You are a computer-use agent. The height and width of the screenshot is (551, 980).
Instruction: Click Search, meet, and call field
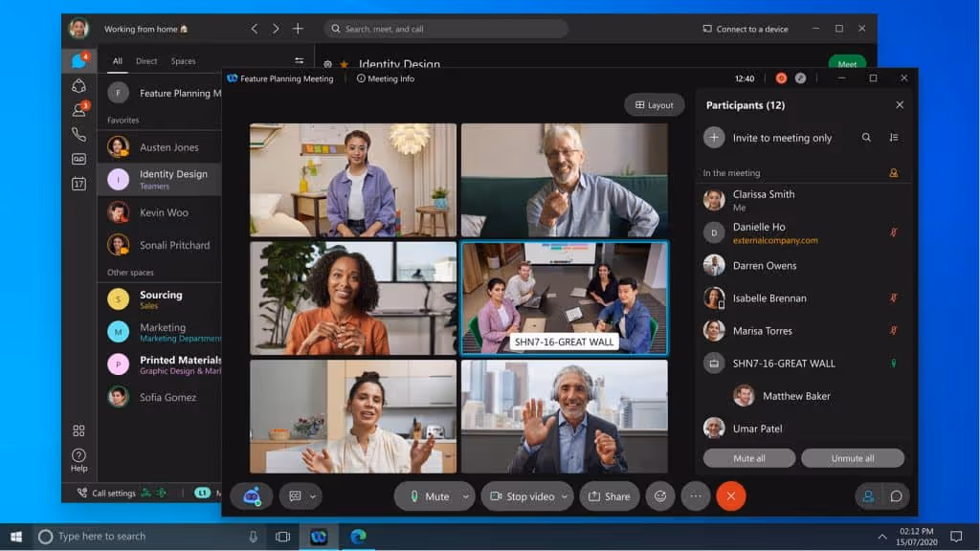pos(446,29)
